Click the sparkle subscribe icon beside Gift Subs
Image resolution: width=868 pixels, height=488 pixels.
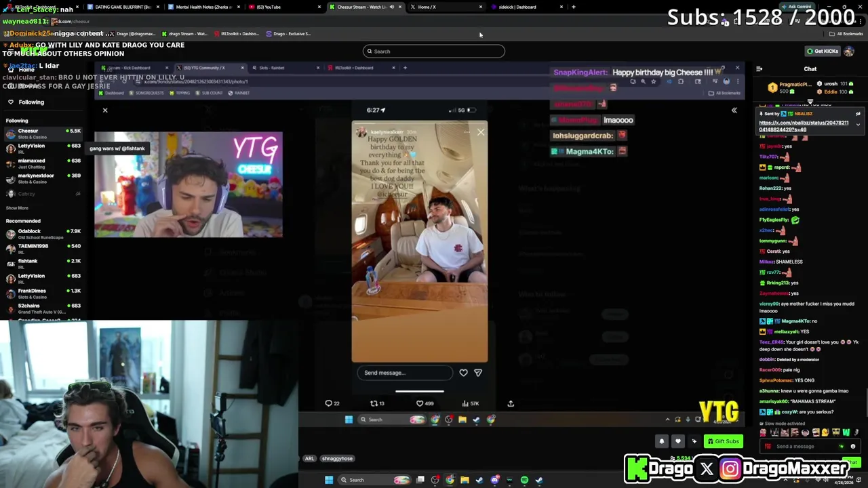click(694, 441)
